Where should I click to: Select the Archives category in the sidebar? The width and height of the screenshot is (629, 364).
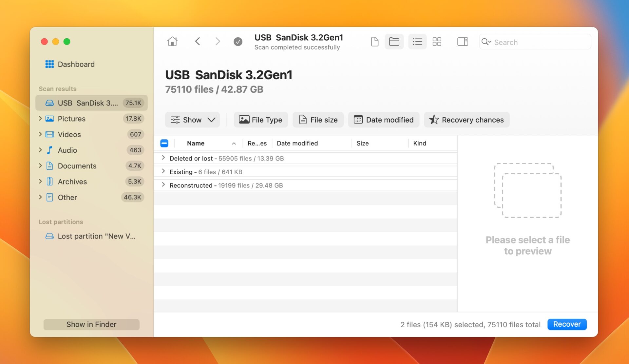(72, 182)
